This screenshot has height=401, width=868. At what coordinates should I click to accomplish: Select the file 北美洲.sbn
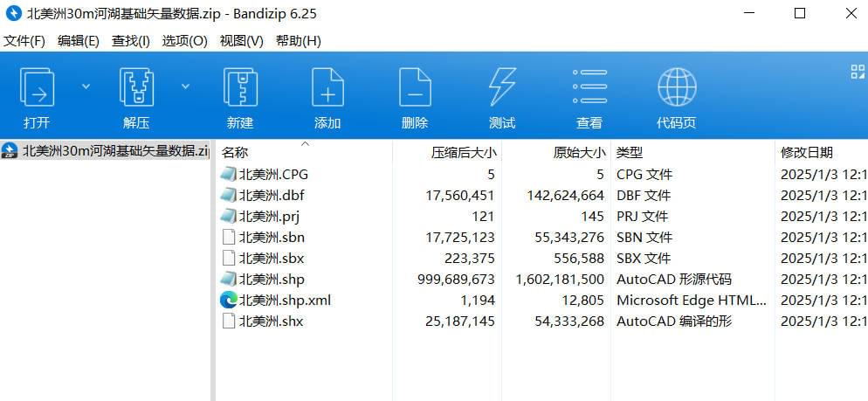pos(272,238)
